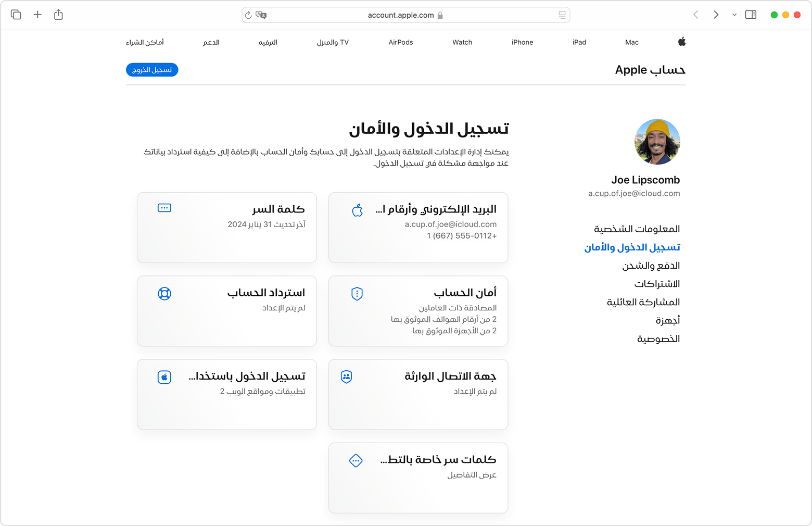Viewport: 812px width, 526px height.
Task: Open the iPhone menu item
Action: tap(522, 42)
